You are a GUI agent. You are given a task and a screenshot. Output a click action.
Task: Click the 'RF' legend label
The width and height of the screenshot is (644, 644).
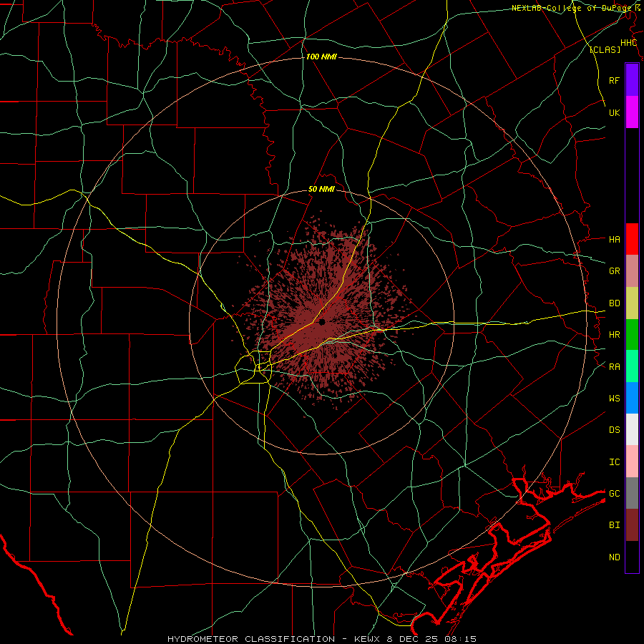tap(615, 80)
